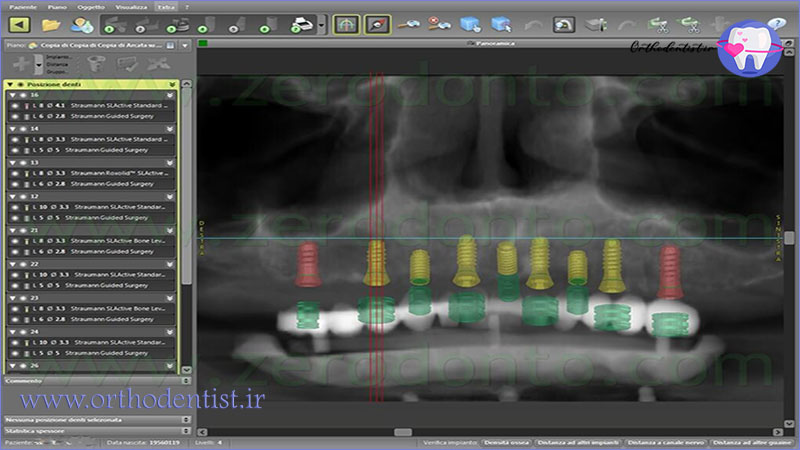This screenshot has height=450, width=800.
Task: Open the Oggetto menu
Action: point(91,7)
